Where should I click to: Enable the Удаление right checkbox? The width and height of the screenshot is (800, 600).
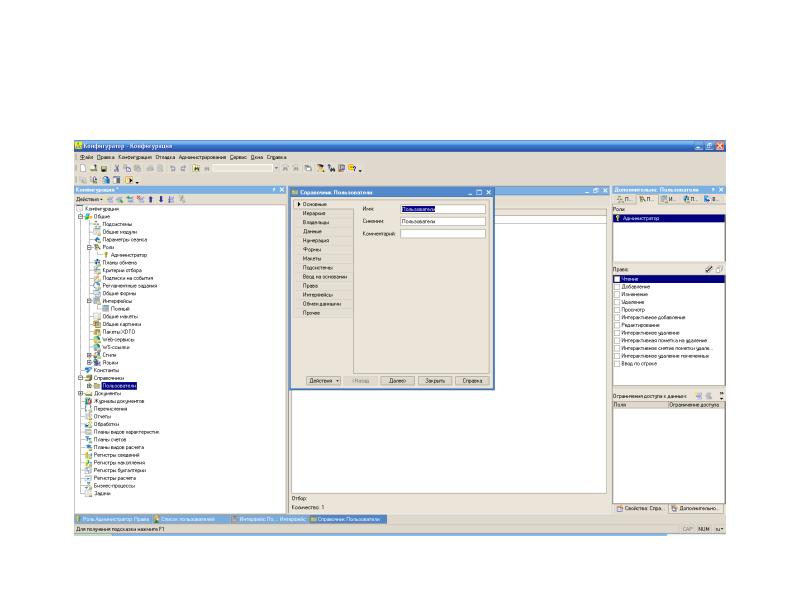(x=617, y=302)
